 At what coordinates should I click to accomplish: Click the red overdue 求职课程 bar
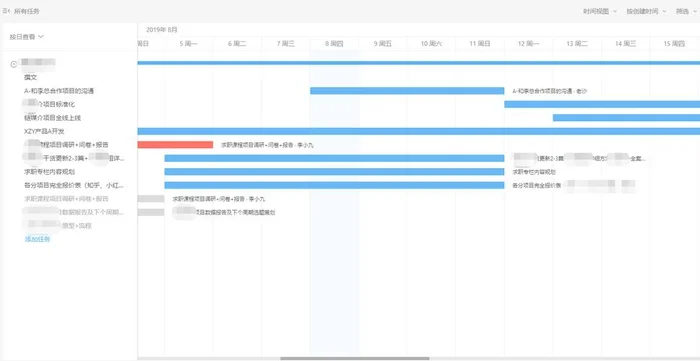[x=175, y=145]
